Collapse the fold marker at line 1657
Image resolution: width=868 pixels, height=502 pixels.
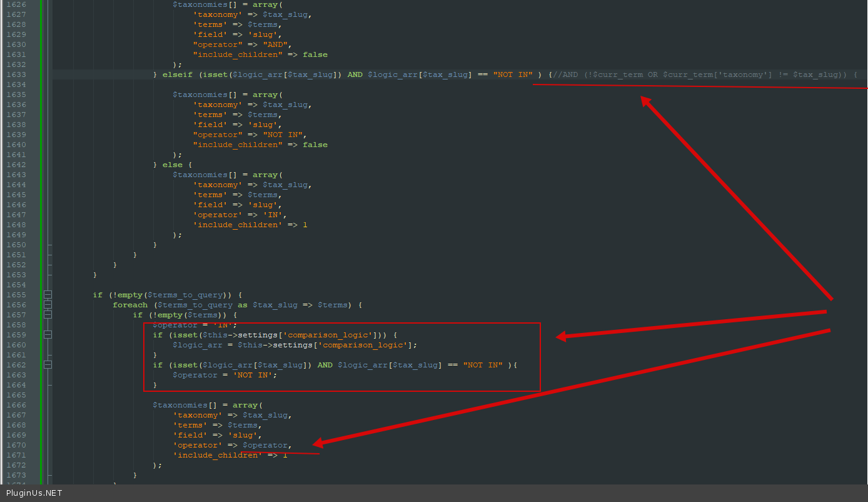pyautogui.click(x=48, y=315)
